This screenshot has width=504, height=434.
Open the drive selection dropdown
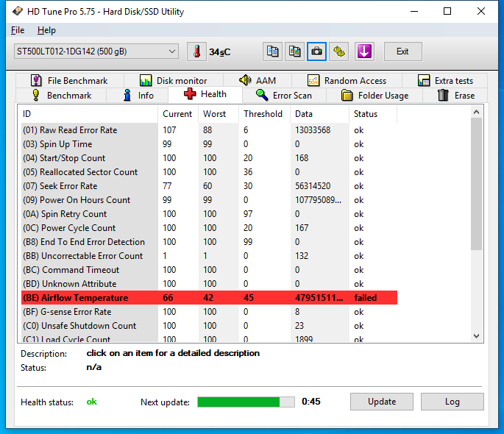[x=96, y=51]
